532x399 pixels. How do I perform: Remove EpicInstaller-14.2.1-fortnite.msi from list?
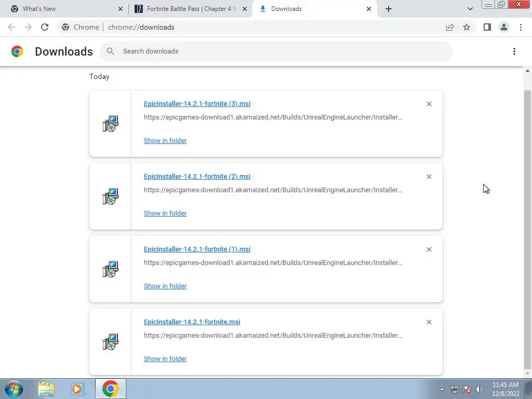pos(429,322)
